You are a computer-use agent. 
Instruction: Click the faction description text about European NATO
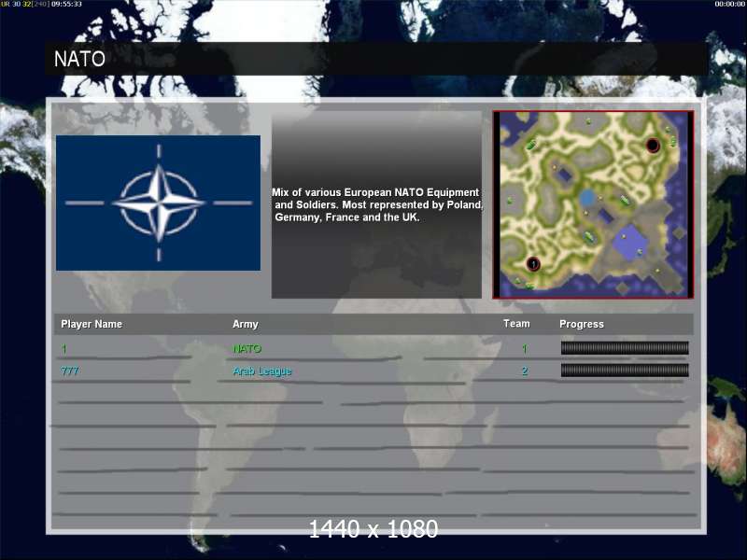pyautogui.click(x=377, y=204)
